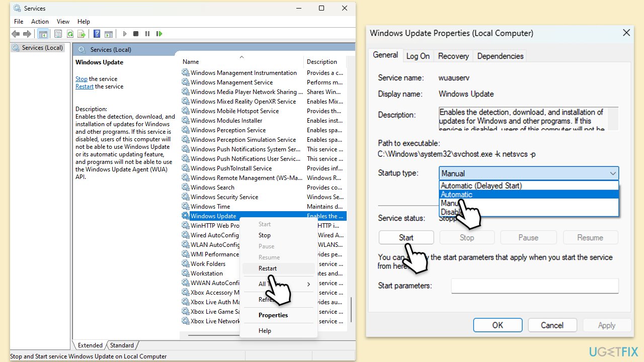Choose Restart in the context menu

(x=278, y=268)
